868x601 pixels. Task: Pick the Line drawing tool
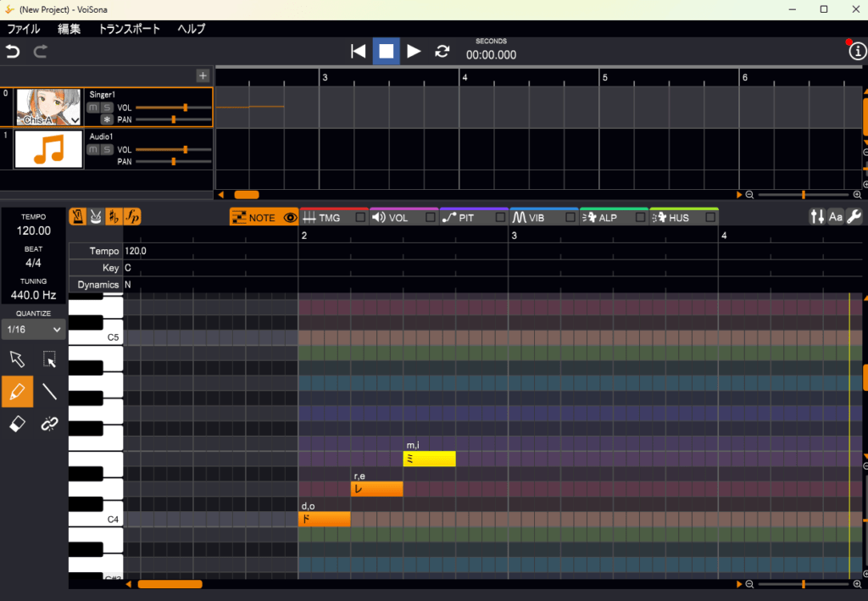[x=50, y=392]
